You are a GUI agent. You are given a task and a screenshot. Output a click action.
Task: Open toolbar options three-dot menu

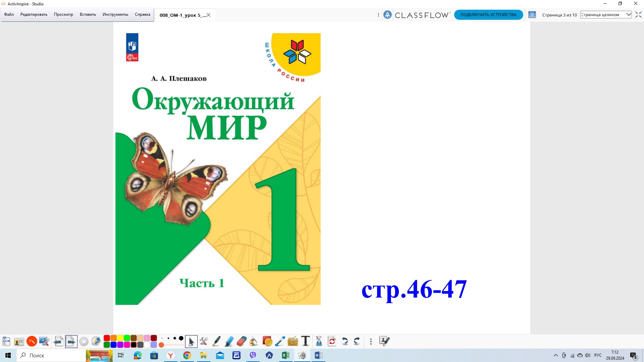pos(371,342)
